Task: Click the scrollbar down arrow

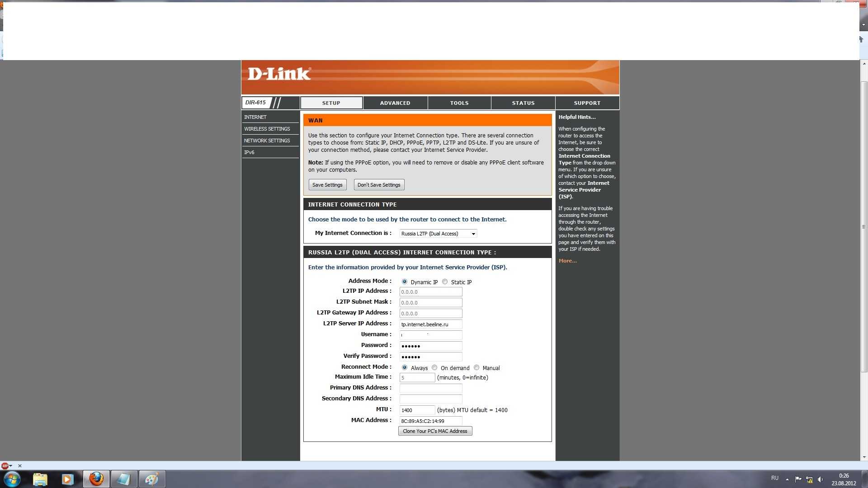Action: [864, 457]
